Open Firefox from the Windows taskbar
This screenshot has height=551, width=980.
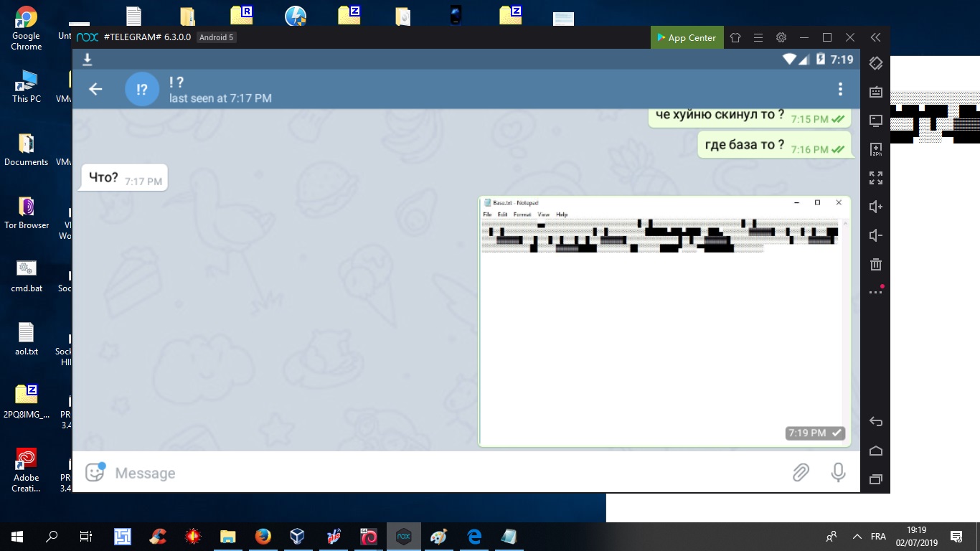point(263,537)
